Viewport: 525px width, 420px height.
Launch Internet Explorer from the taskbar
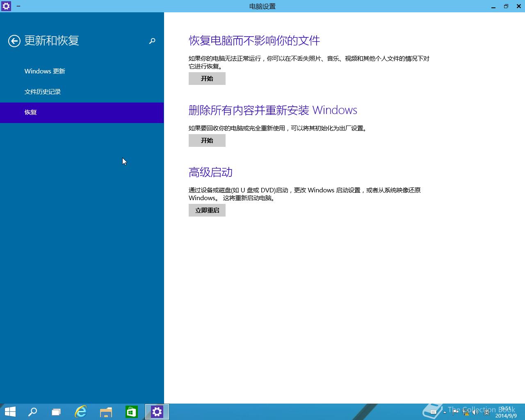pyautogui.click(x=81, y=412)
